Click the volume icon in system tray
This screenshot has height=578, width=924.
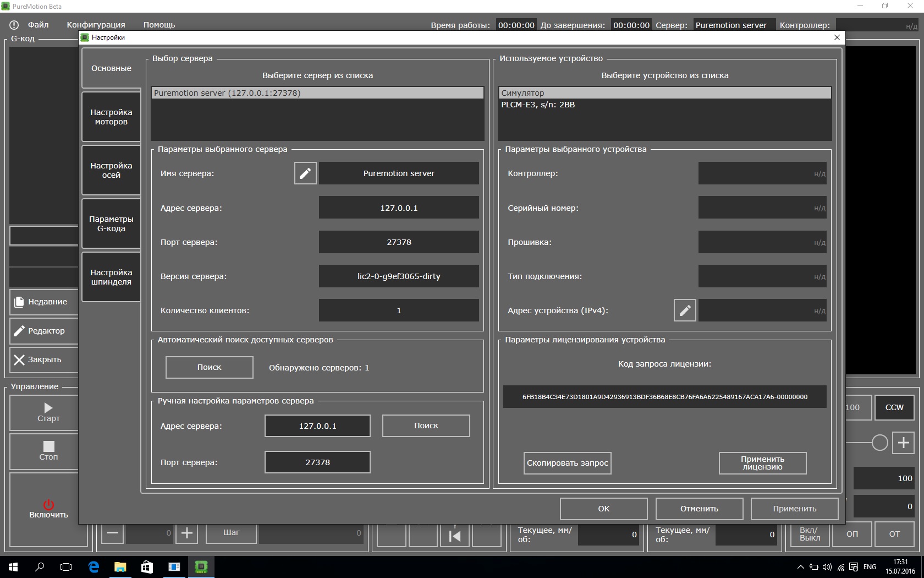(x=827, y=567)
